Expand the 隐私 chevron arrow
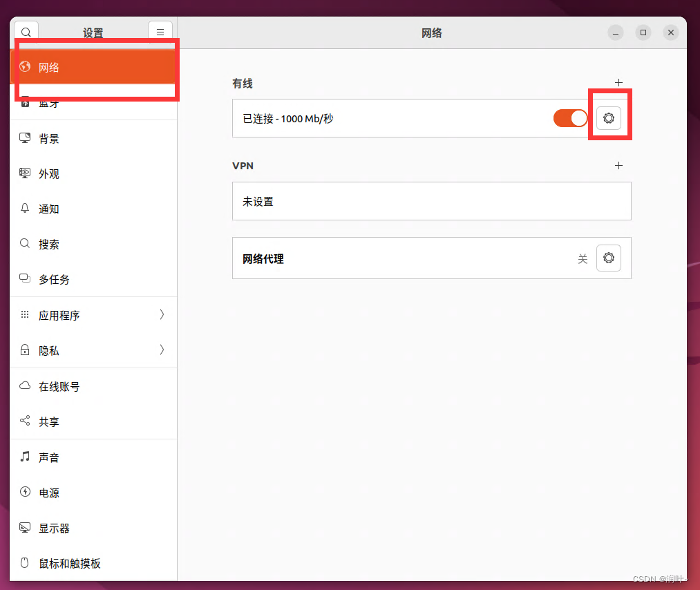This screenshot has height=590, width=700. tap(162, 350)
